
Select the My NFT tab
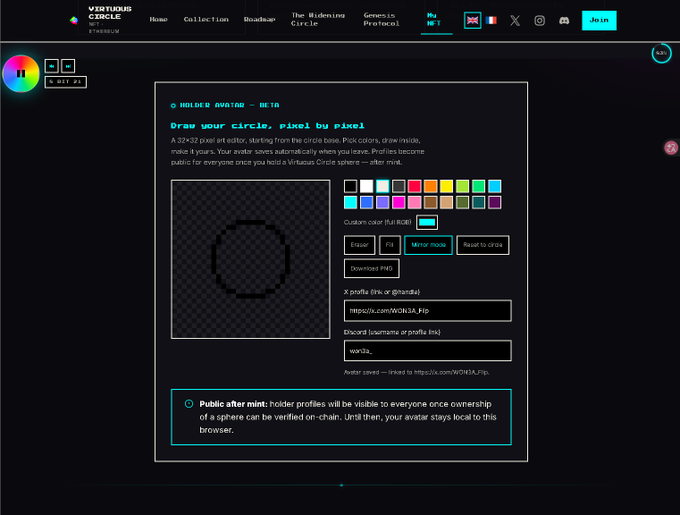tap(434, 20)
